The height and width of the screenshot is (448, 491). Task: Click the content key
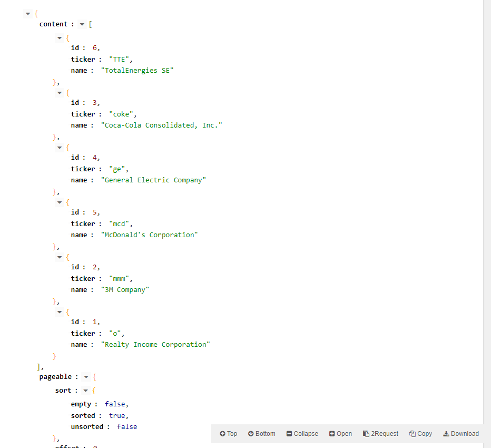pyautogui.click(x=53, y=24)
